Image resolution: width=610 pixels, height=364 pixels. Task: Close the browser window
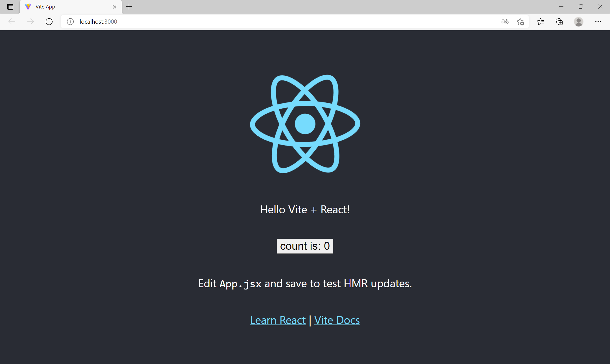(x=600, y=7)
